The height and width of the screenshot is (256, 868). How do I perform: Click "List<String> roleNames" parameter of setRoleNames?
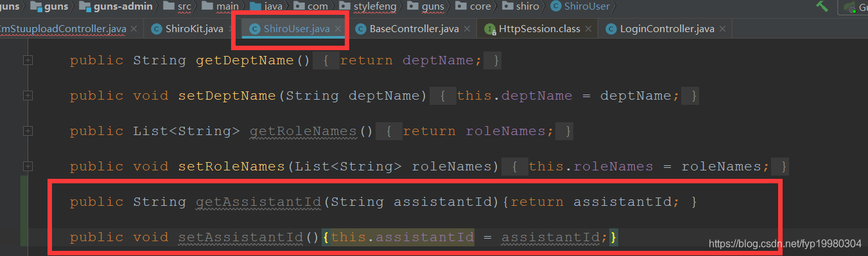click(393, 167)
